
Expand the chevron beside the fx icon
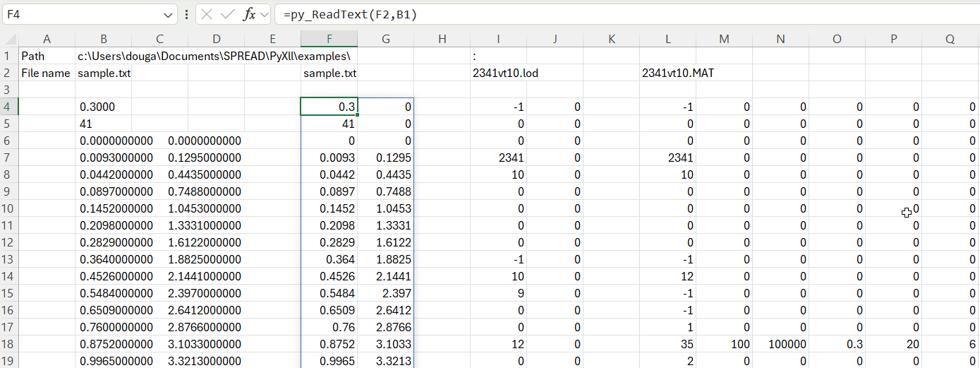coord(265,14)
